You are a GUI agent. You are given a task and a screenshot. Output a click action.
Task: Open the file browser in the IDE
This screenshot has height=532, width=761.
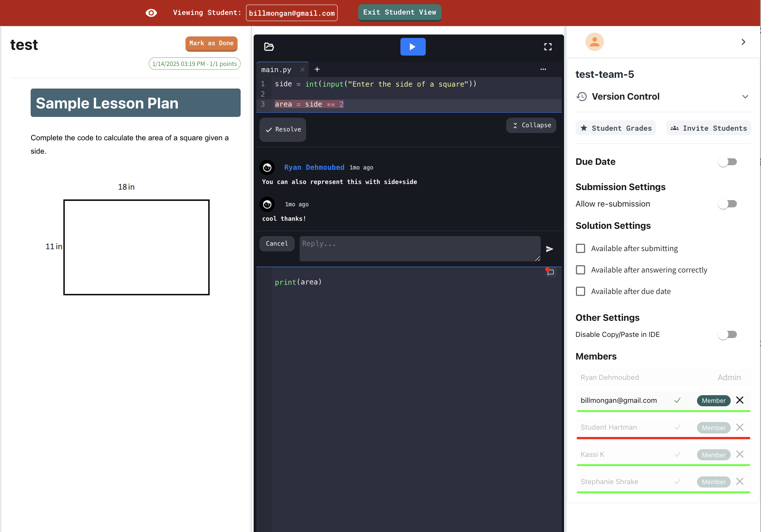tap(269, 46)
